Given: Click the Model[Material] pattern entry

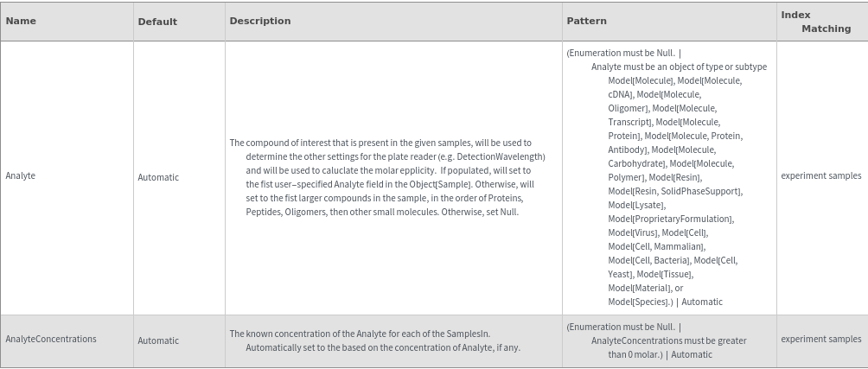Looking at the screenshot, I should coord(639,288).
